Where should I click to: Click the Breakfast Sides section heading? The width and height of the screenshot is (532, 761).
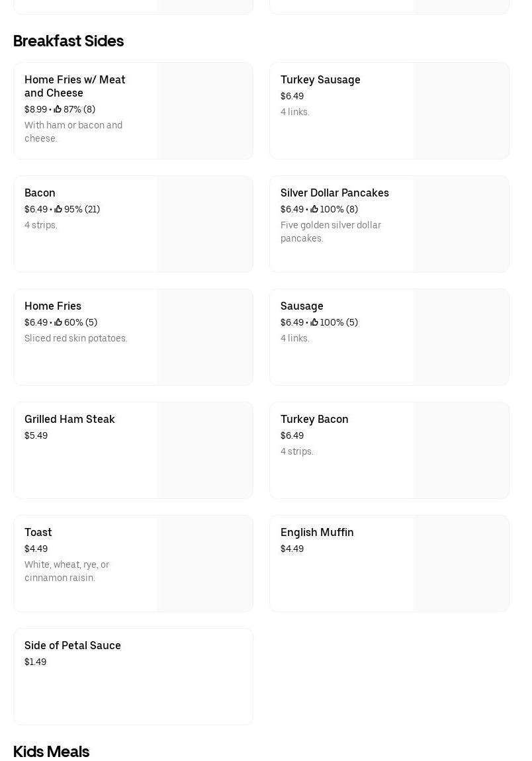click(x=68, y=41)
